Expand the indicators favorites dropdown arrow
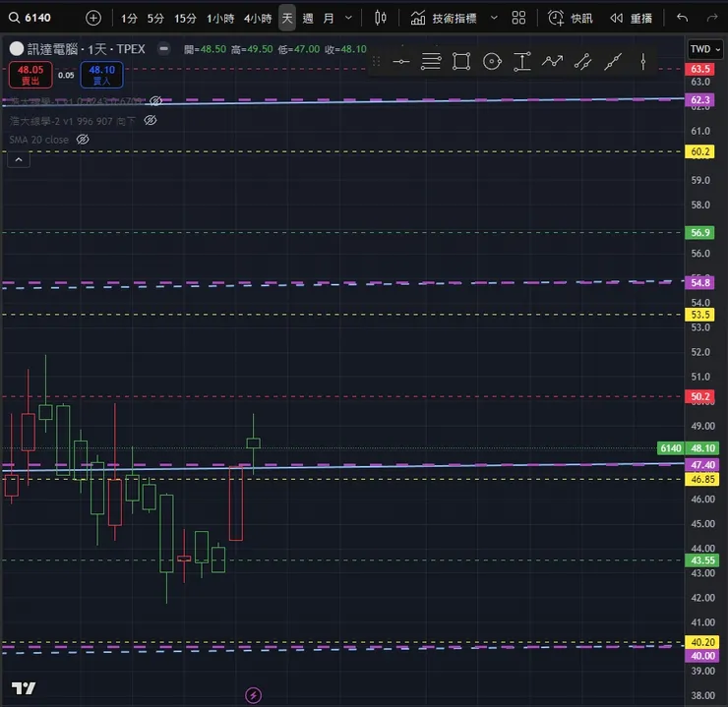 click(494, 18)
